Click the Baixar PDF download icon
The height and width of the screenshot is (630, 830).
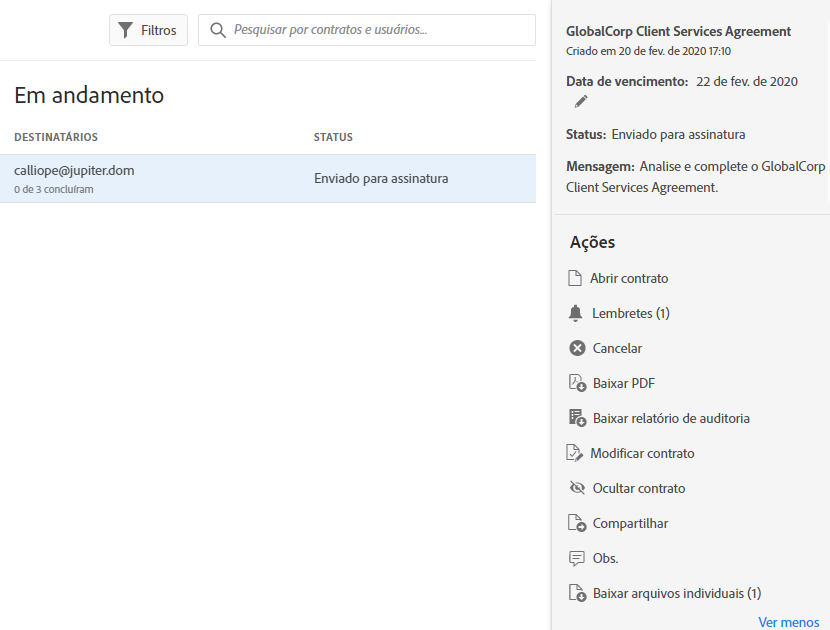click(577, 383)
